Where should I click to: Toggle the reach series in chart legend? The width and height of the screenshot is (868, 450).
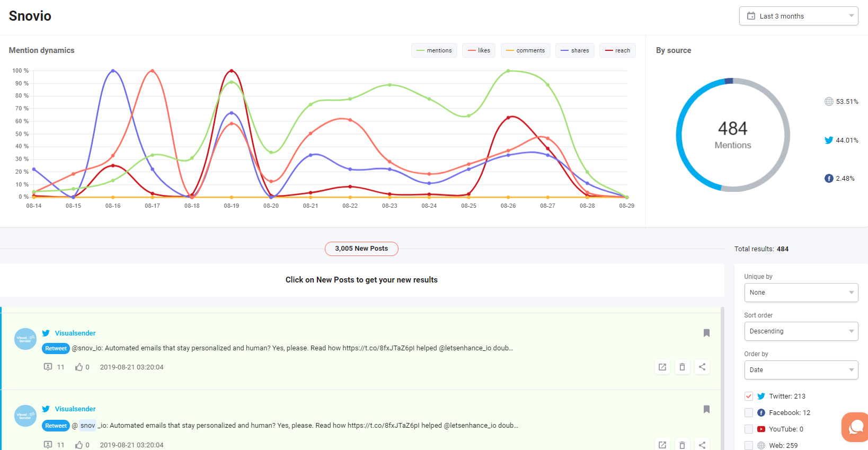tap(617, 50)
